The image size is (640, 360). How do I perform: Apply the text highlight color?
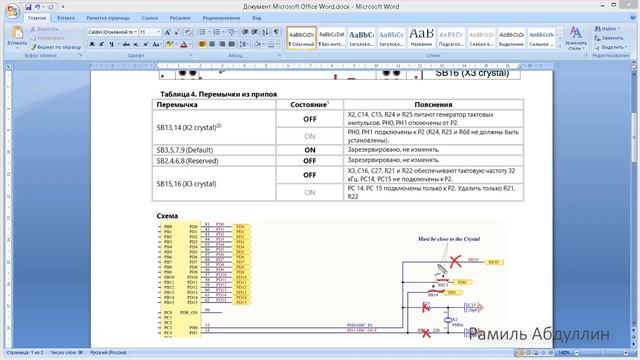click(169, 44)
